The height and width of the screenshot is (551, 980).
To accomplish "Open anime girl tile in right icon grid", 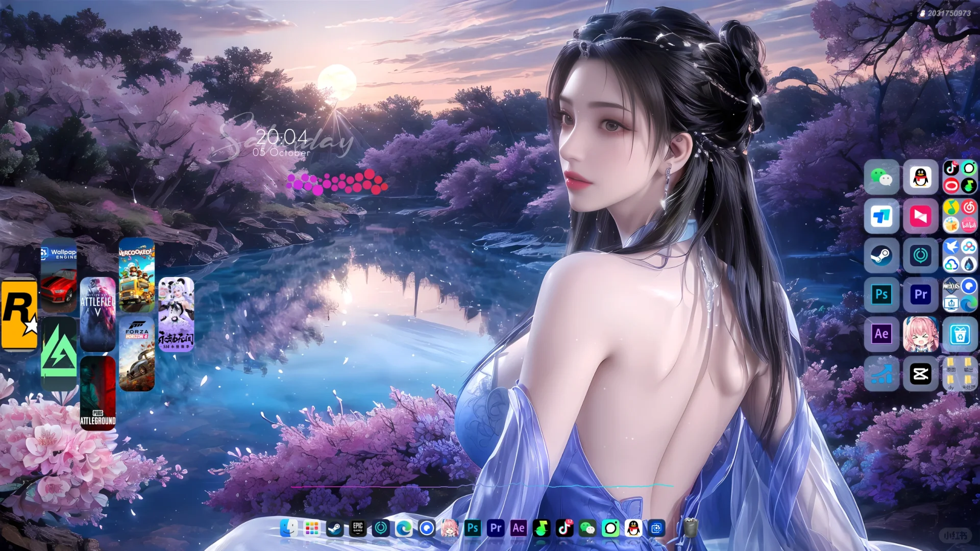I will [x=921, y=334].
